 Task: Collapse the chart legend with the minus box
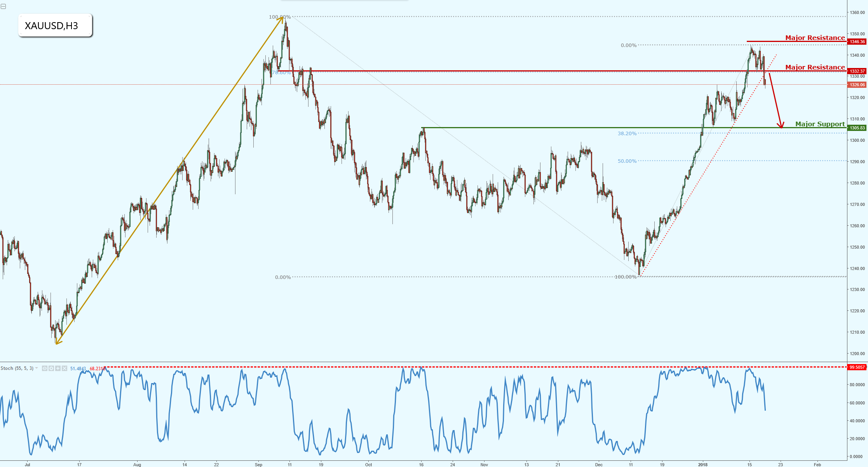coord(3,7)
